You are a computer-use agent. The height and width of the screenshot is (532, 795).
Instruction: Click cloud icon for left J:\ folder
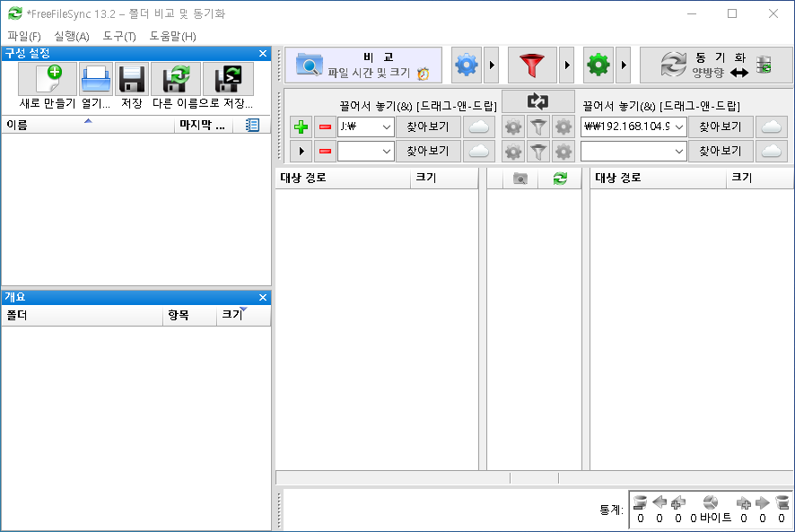(x=478, y=126)
